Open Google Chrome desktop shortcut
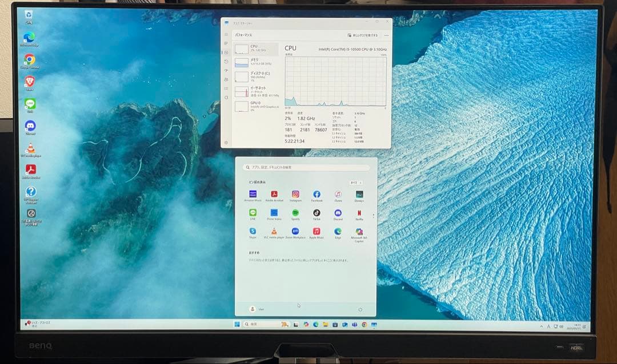The width and height of the screenshot is (617, 364). [30, 59]
